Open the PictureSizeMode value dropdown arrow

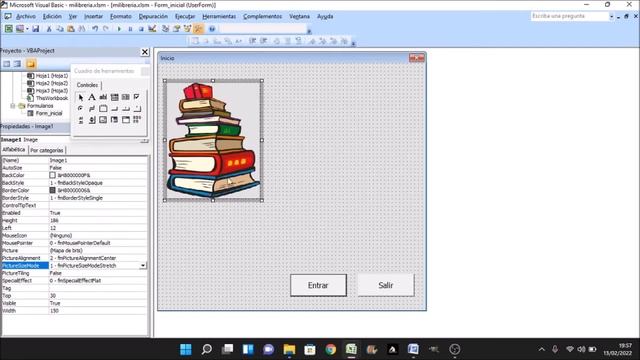[142, 266]
